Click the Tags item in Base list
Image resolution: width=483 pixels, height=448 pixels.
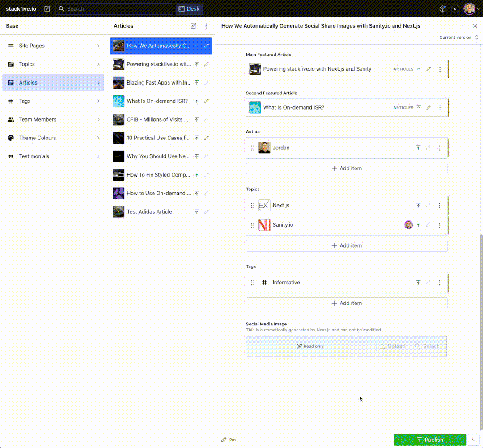pos(53,101)
